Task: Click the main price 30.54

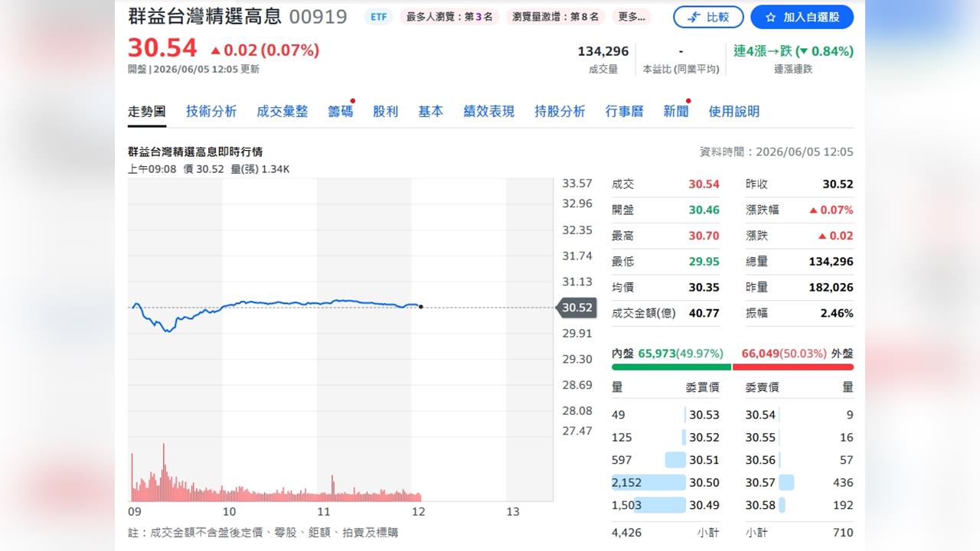Action: pos(162,47)
